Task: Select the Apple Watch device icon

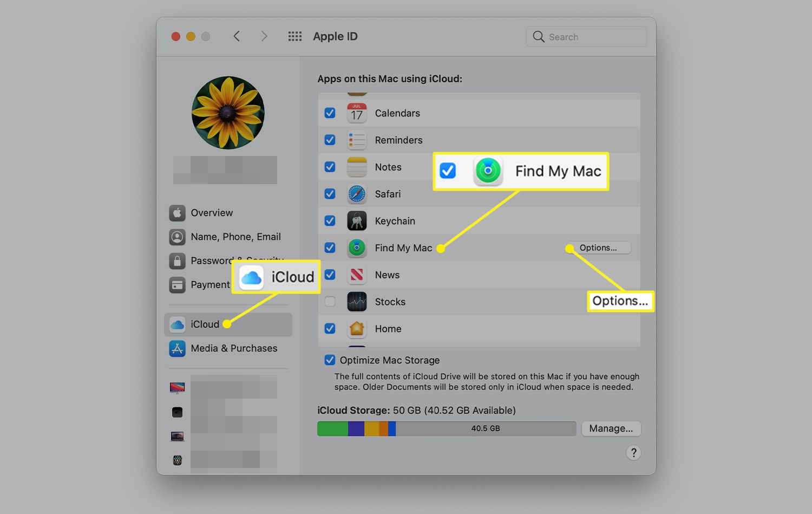Action: tap(177, 460)
